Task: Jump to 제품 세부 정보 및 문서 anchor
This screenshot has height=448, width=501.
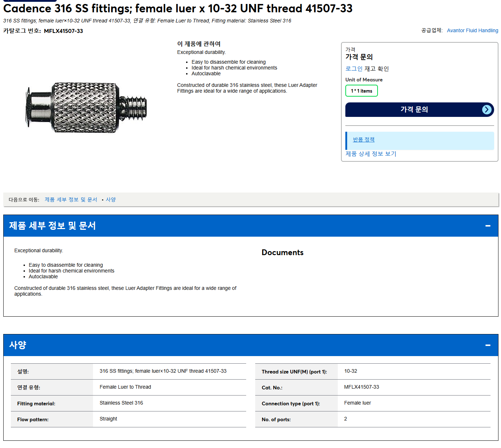Action: tap(71, 200)
